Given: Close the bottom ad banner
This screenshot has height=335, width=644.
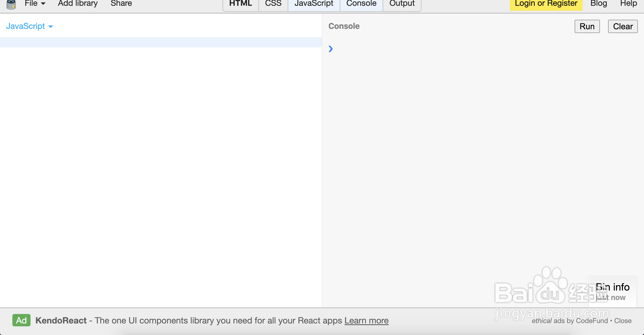Looking at the screenshot, I should 623,321.
